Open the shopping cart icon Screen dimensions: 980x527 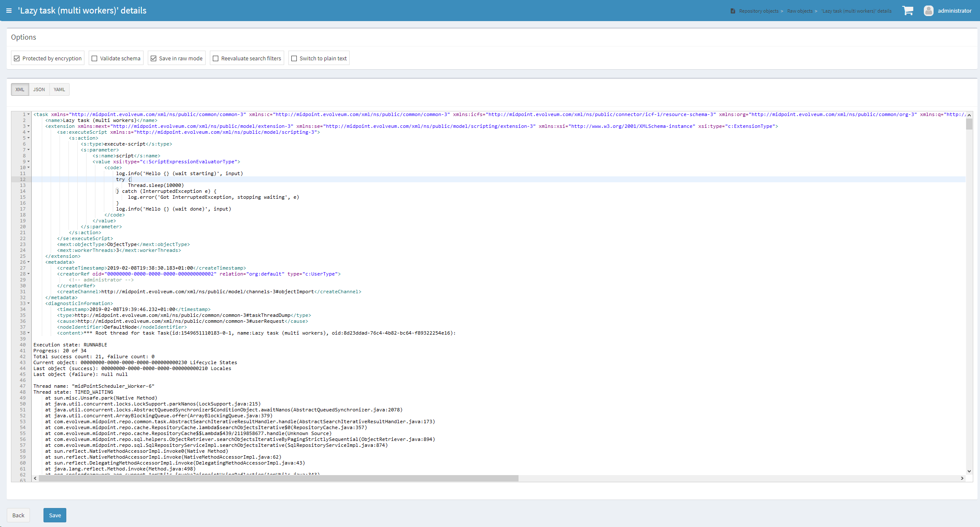click(908, 11)
